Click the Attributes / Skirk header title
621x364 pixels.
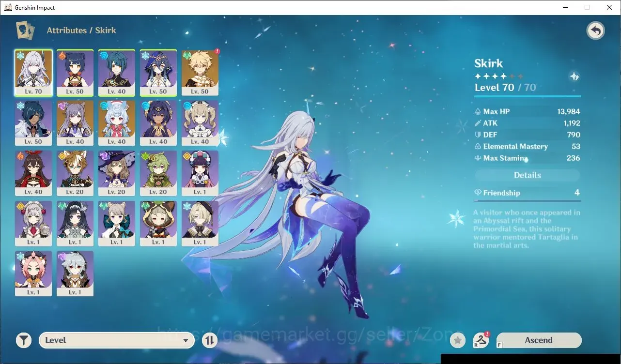point(81,30)
